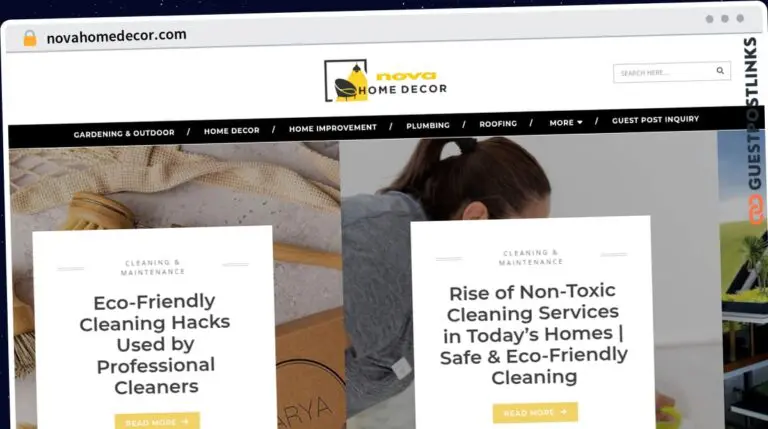
Task: Open the Gardening & Outdoor menu
Action: point(124,133)
